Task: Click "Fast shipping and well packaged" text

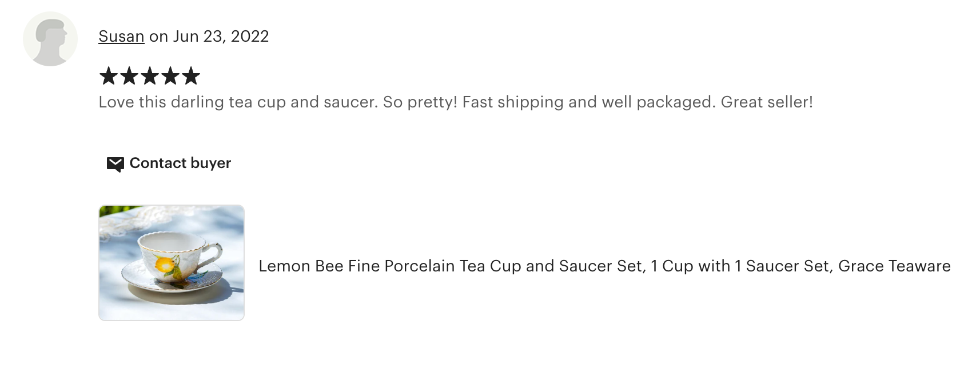Action: (x=588, y=102)
